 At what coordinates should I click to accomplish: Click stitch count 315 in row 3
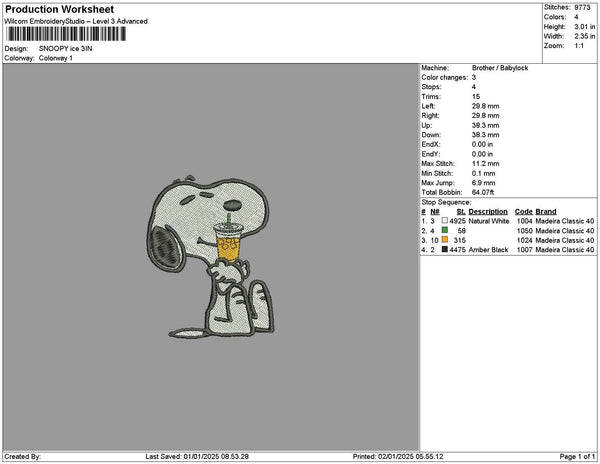(460, 240)
